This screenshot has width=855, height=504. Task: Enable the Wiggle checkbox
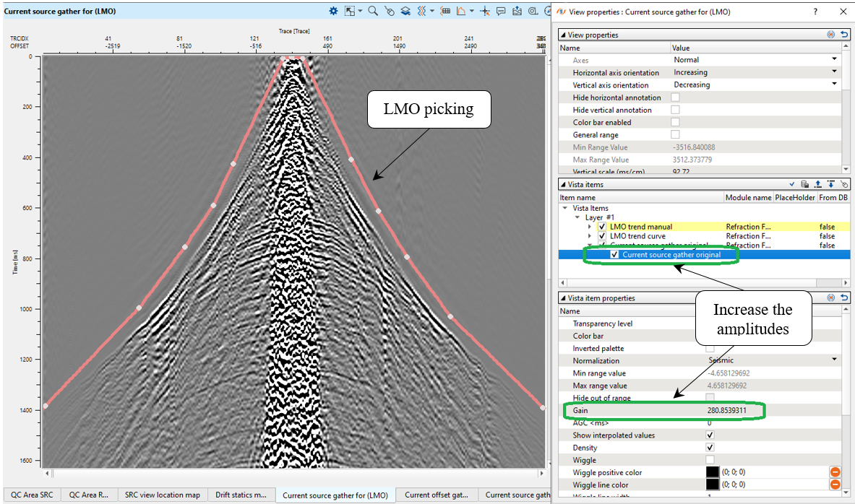[x=710, y=460]
